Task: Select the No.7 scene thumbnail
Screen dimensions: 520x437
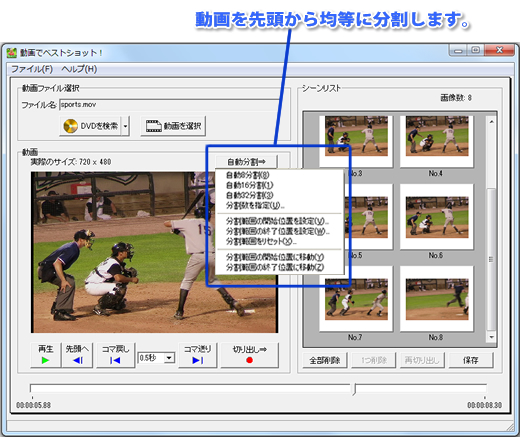Action: click(356, 299)
